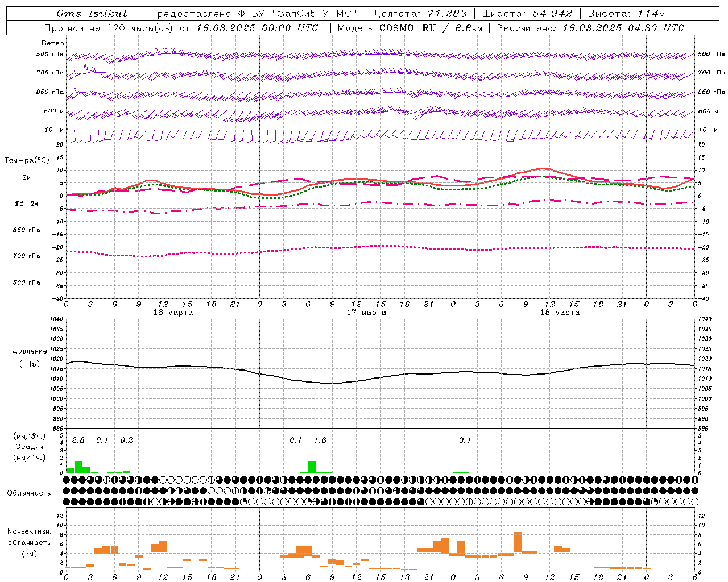Click the 500 м wind level label on left
Screen dimensions: 728x582
[x=55, y=111]
